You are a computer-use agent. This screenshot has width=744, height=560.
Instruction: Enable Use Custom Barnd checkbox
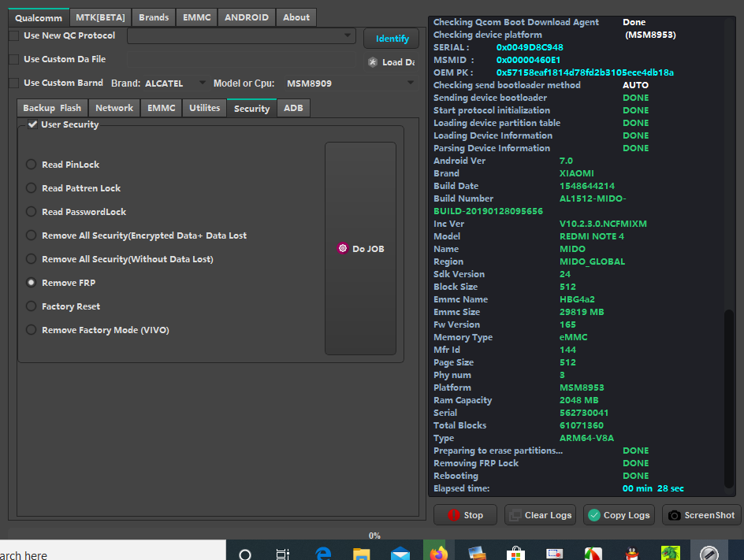coord(15,83)
